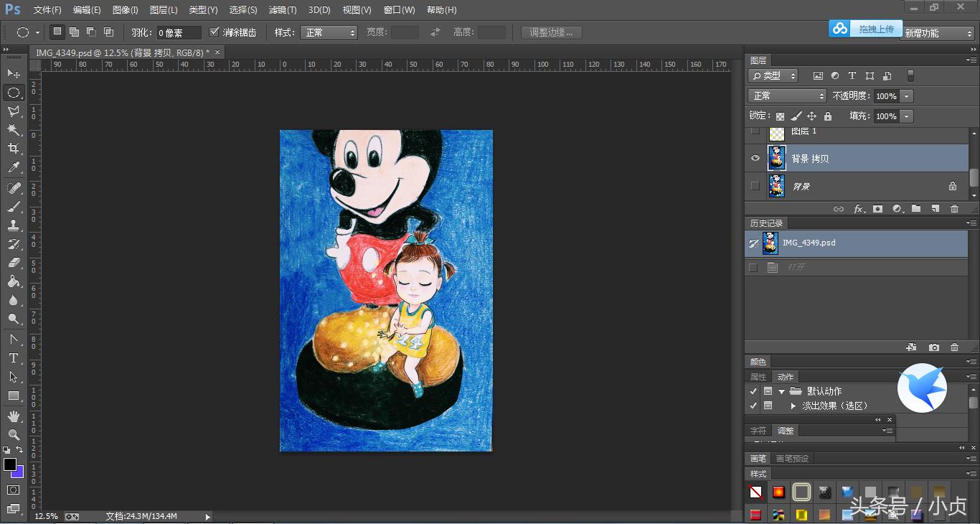The image size is (980, 524).
Task: Hide the 背景 拷贝 layer
Action: [755, 159]
